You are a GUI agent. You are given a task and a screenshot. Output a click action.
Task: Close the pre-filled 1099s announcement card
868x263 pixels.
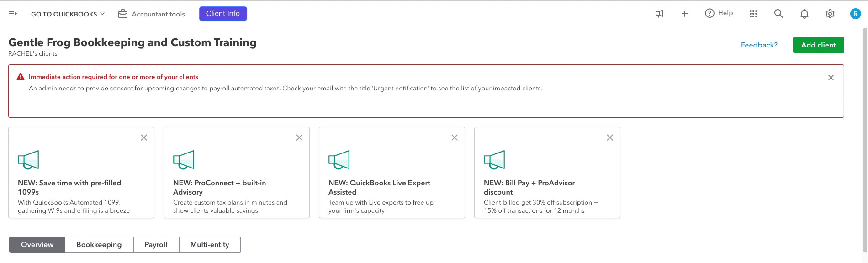144,137
